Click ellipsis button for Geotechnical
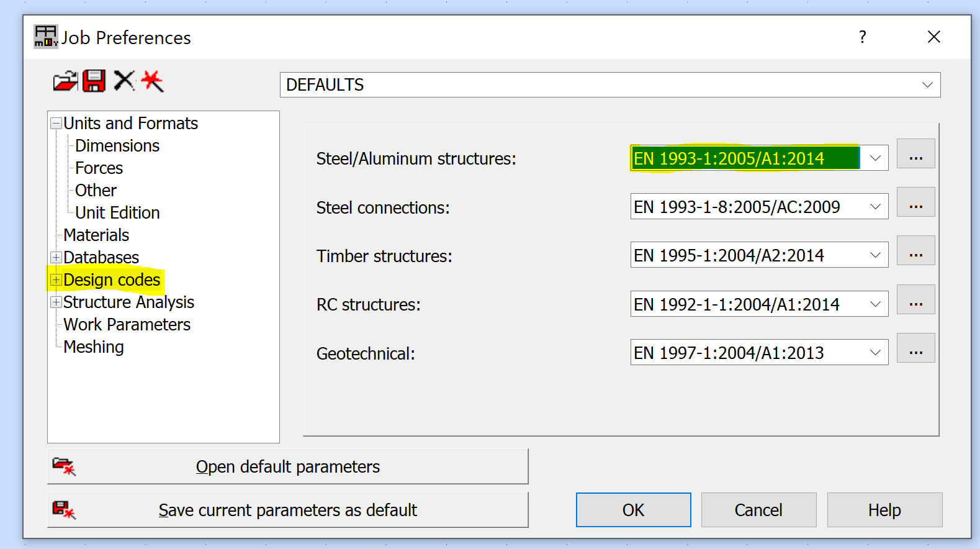Viewport: 980px width, 549px height. click(915, 348)
